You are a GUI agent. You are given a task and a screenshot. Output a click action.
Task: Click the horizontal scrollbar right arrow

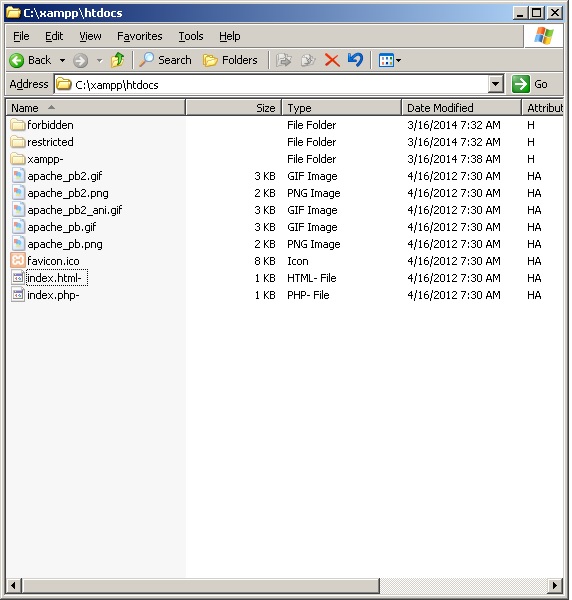click(x=554, y=585)
